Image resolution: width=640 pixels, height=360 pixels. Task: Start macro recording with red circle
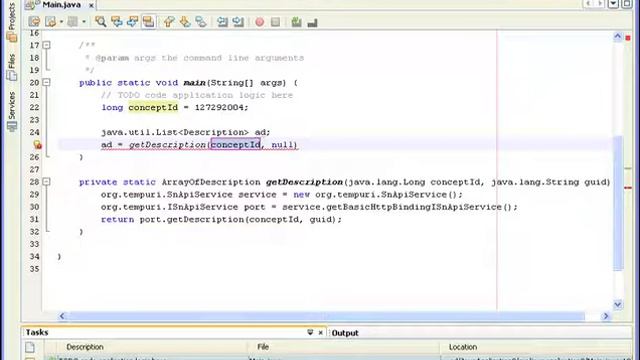click(x=260, y=22)
